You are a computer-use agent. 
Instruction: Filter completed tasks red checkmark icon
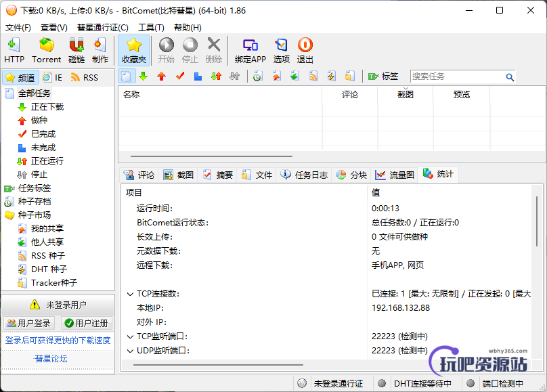tap(180, 77)
